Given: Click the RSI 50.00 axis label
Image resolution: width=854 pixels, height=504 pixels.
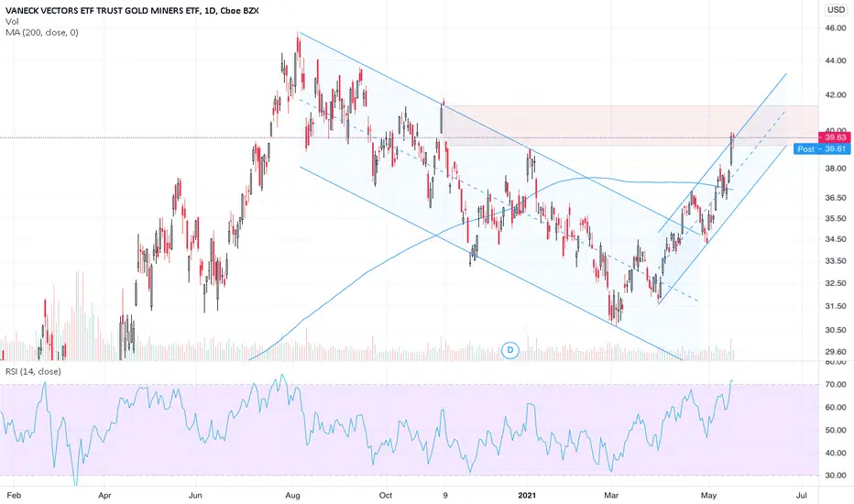Looking at the screenshot, I should (836, 430).
